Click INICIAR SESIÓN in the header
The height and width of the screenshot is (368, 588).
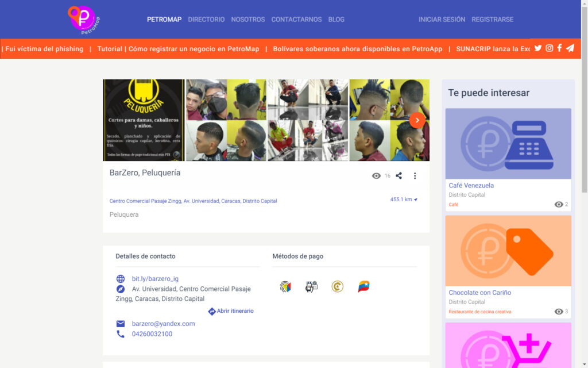point(442,20)
